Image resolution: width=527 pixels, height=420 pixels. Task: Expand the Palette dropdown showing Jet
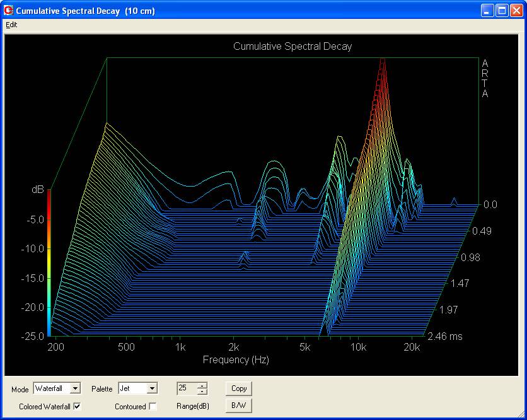tap(152, 388)
